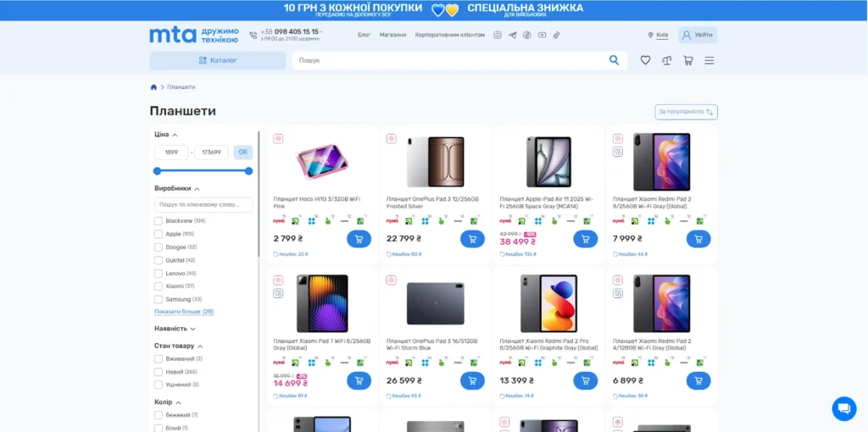868x432 pixels.
Task: Open the Блог menu item
Action: coord(364,35)
